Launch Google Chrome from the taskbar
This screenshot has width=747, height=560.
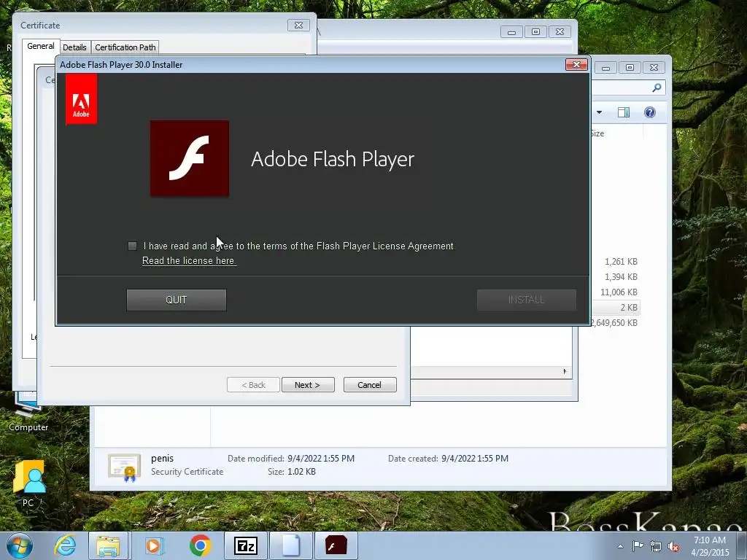coord(200,545)
